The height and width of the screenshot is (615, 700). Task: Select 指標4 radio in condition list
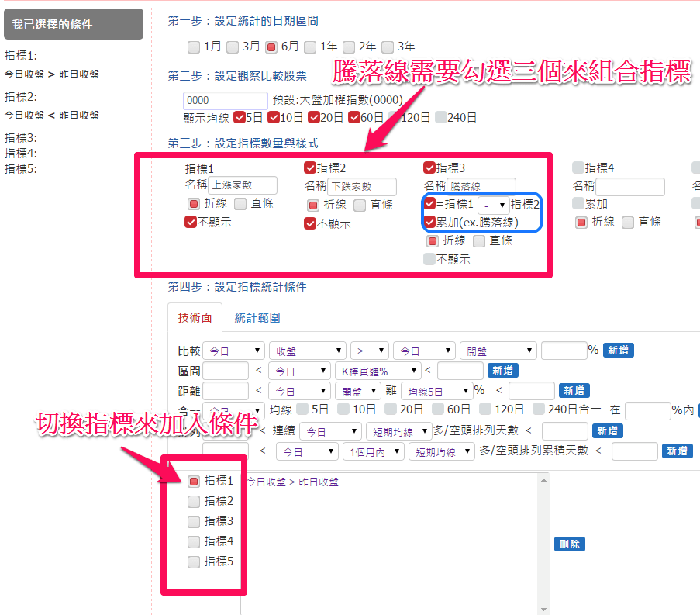[x=193, y=542]
